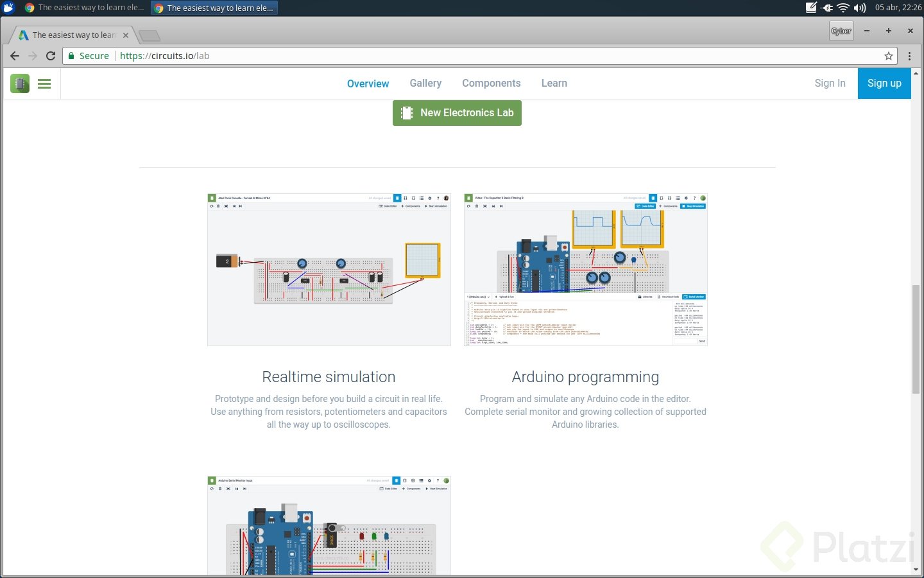Open the clock showing 05 abr, 22:26
Viewport: 924px width, 578px height.
pyautogui.click(x=898, y=8)
